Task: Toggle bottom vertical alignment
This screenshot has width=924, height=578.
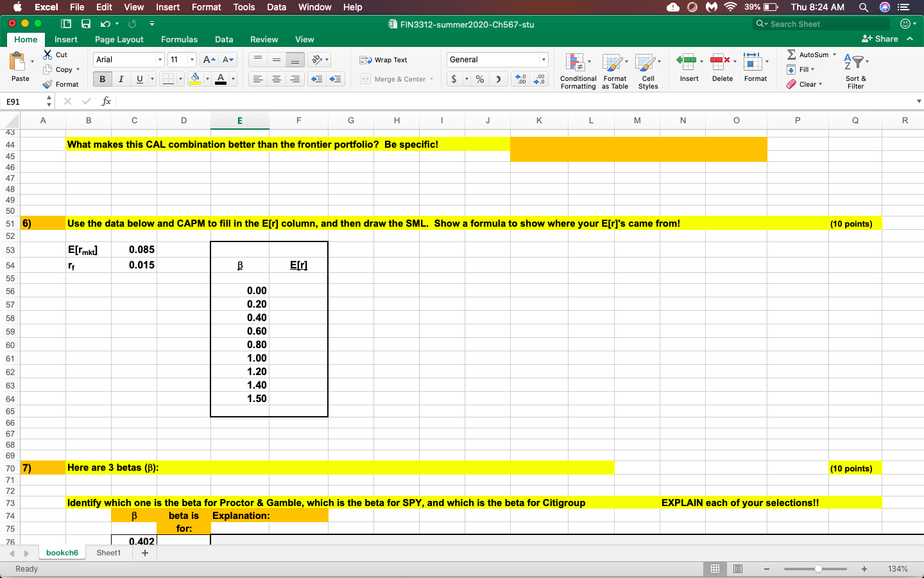Action: tap(295, 60)
